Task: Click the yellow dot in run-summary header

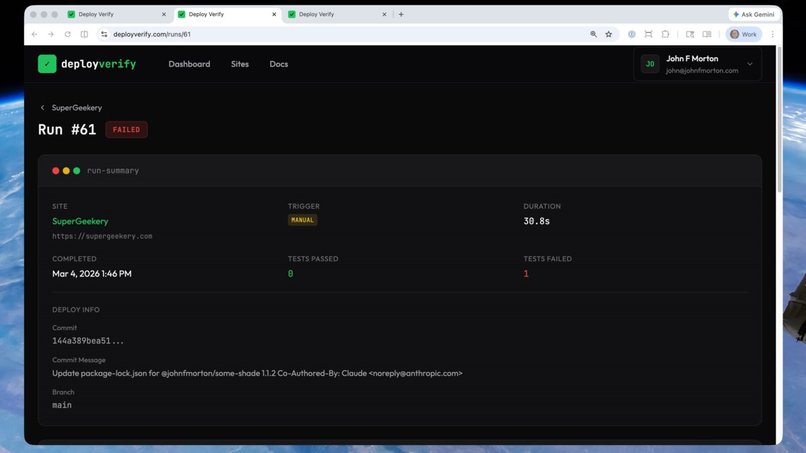Action: point(66,171)
